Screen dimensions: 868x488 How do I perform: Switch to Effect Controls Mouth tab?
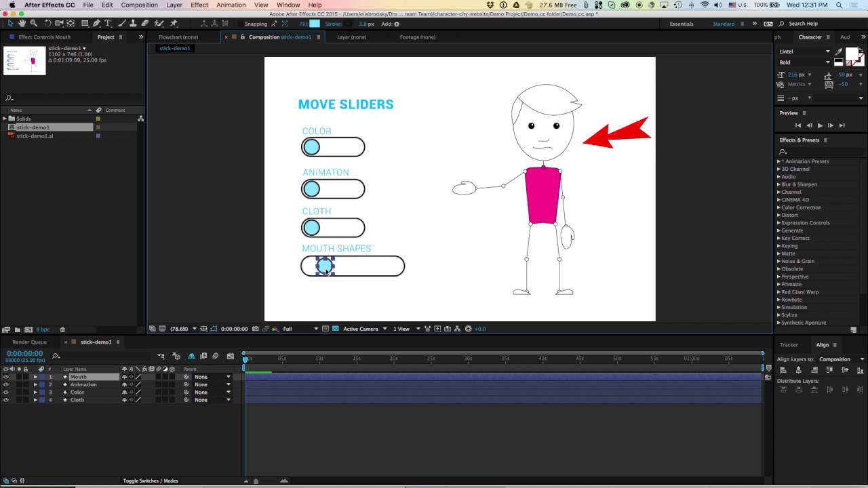[x=44, y=37]
